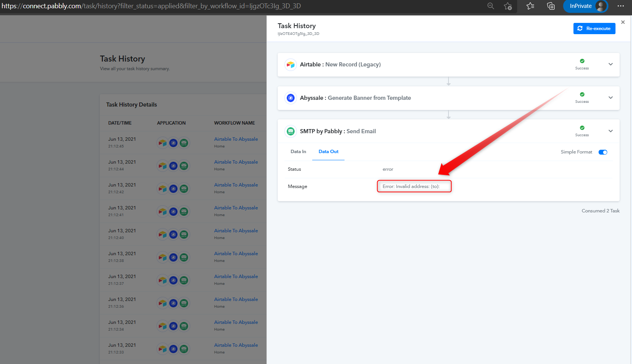Open the browser favorites list

point(530,6)
